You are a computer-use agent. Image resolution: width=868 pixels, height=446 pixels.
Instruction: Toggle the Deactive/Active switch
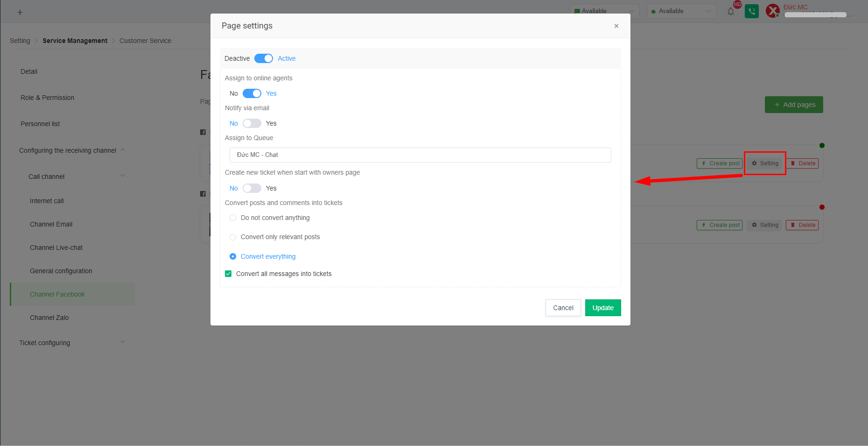click(264, 58)
